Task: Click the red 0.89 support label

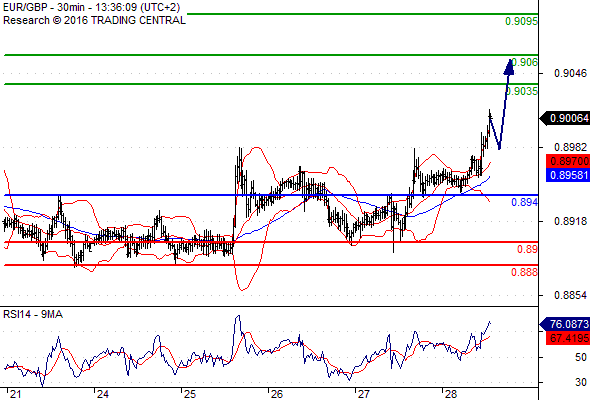Action: [527, 249]
